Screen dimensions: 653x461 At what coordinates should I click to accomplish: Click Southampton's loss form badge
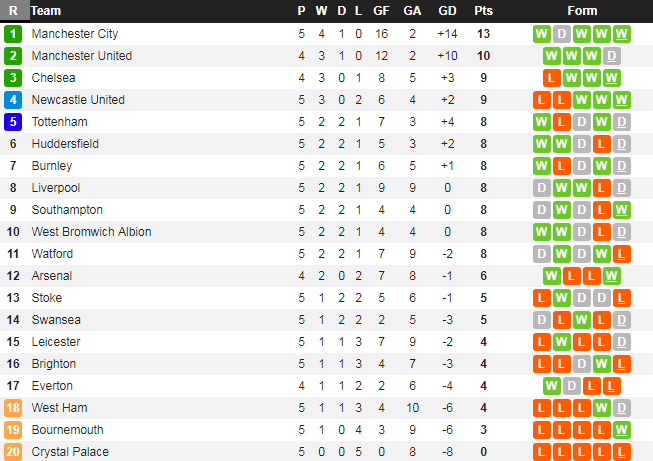pos(602,210)
